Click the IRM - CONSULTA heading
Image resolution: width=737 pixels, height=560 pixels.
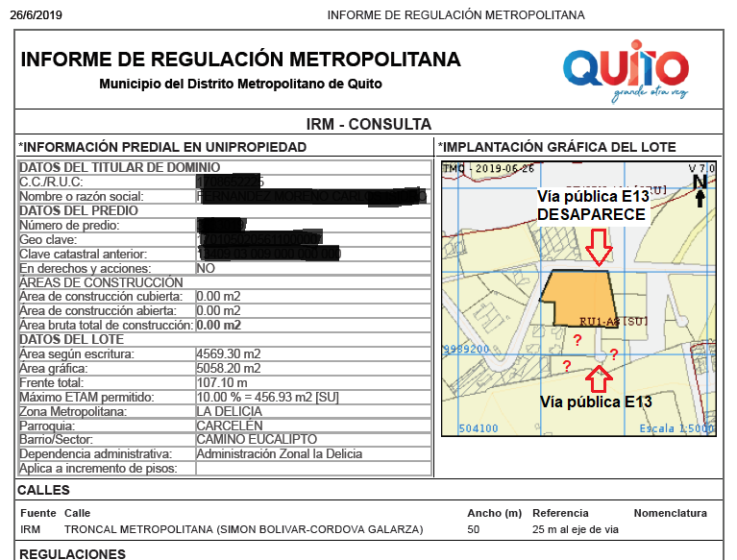pos(369,124)
